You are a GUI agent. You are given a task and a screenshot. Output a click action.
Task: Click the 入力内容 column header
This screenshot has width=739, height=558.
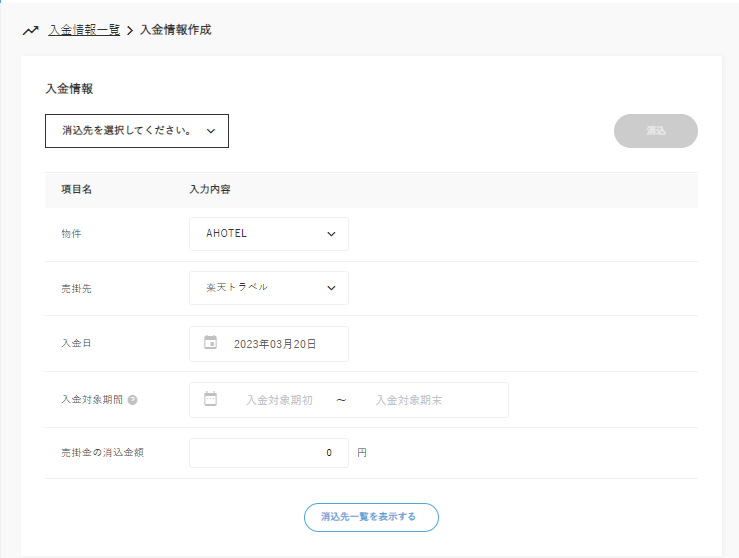coord(211,189)
